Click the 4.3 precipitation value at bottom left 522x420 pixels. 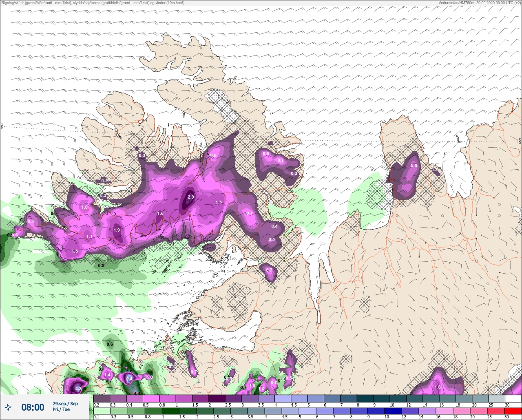pos(79,389)
